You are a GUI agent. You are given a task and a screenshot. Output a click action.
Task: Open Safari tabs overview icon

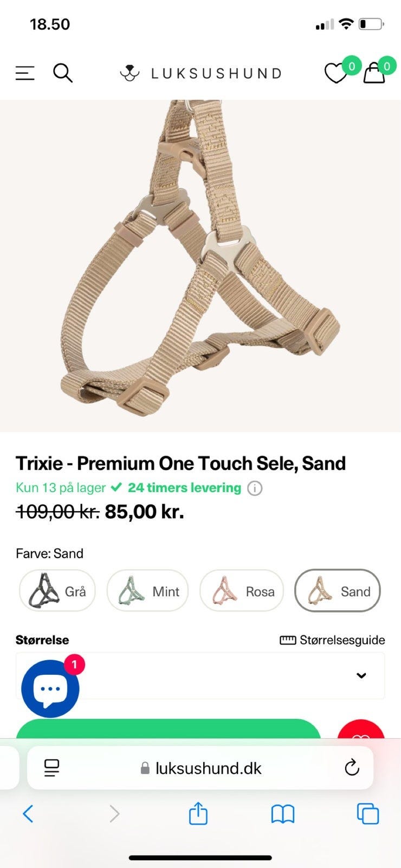point(368,814)
